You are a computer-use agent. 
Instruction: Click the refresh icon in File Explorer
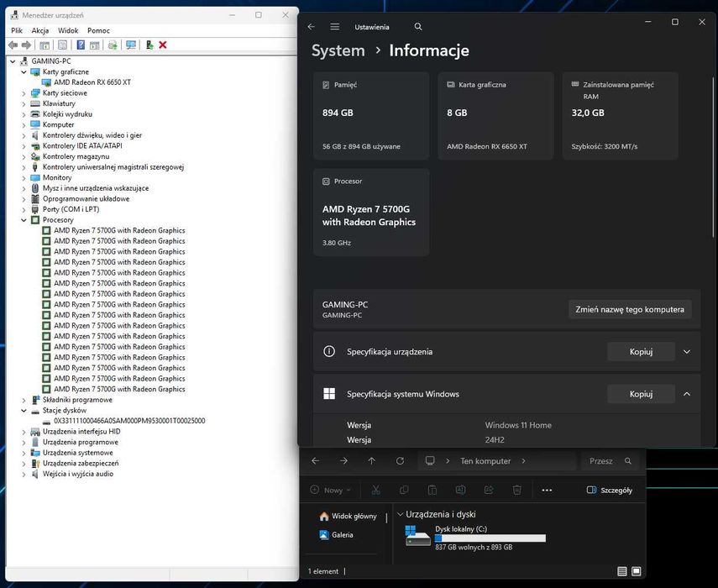click(400, 461)
